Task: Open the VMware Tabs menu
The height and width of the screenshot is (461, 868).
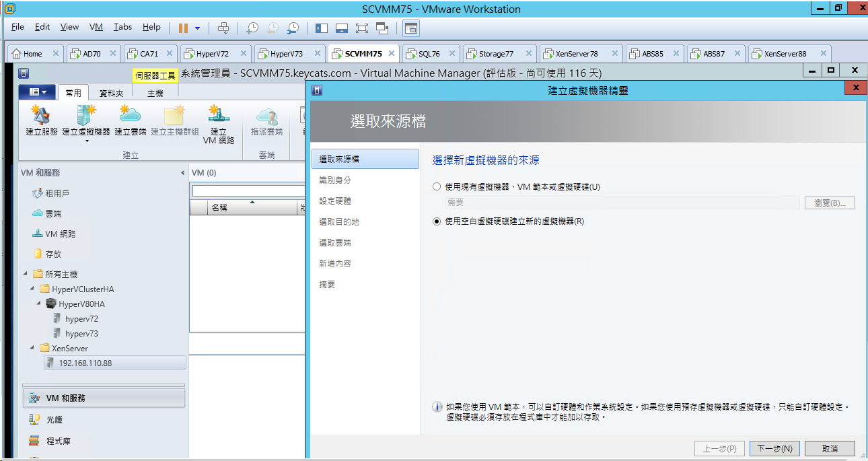Action: click(122, 27)
